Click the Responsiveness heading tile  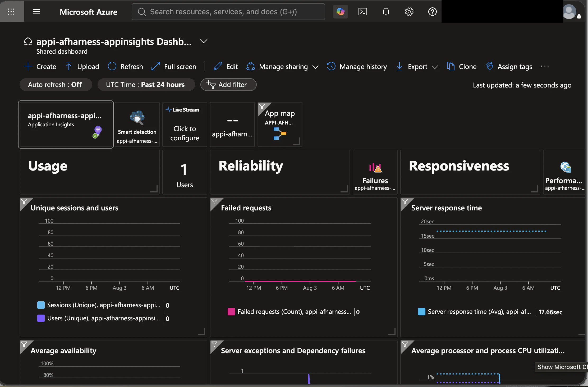[x=470, y=172]
